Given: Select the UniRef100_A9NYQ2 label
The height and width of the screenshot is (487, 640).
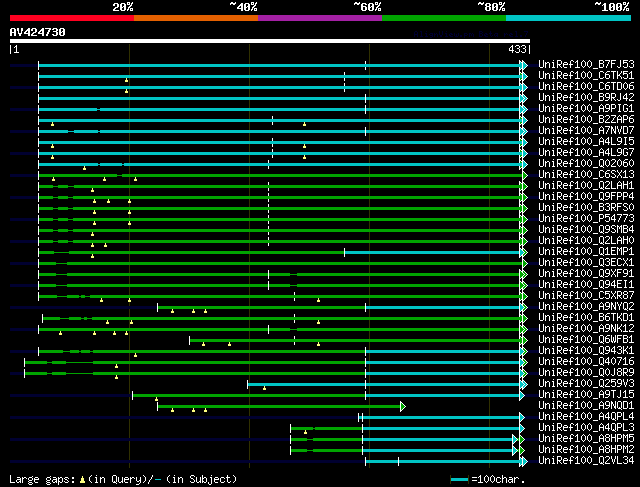Looking at the screenshot, I should 586,307.
